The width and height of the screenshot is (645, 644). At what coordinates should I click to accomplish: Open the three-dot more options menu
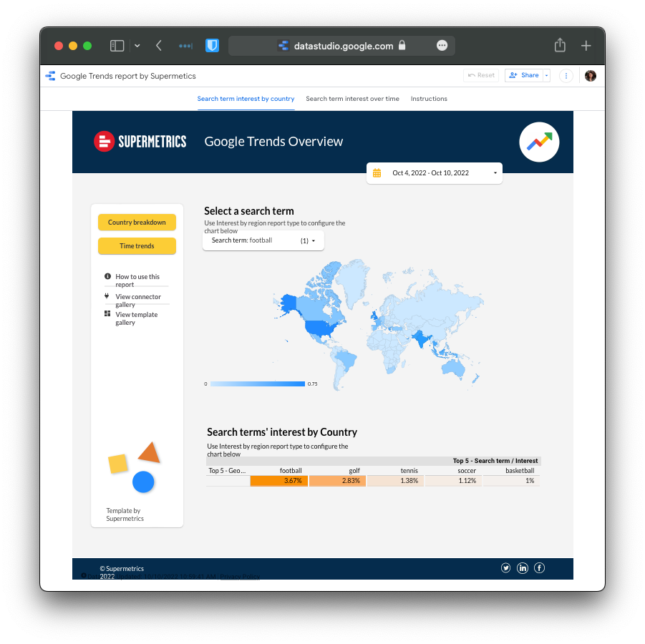tap(566, 76)
